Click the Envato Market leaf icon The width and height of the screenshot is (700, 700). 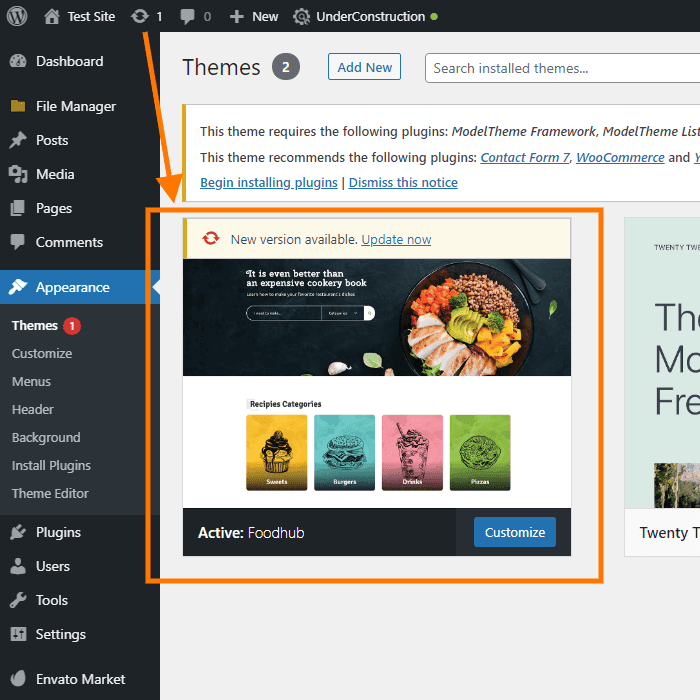pos(18,679)
